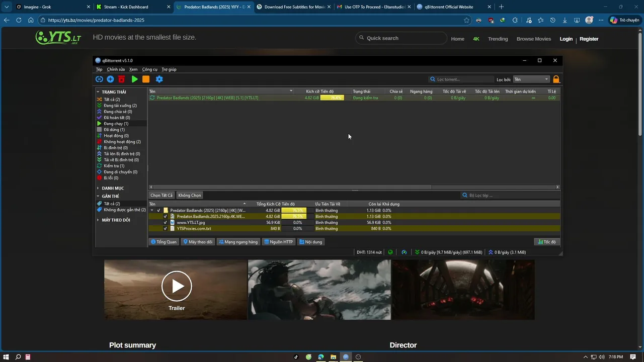
Task: Click the Chọn Tất Cả button
Action: pyautogui.click(x=162, y=195)
